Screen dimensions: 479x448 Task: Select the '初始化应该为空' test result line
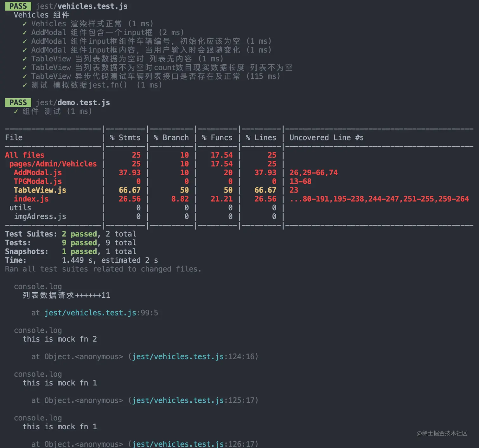coord(147,41)
